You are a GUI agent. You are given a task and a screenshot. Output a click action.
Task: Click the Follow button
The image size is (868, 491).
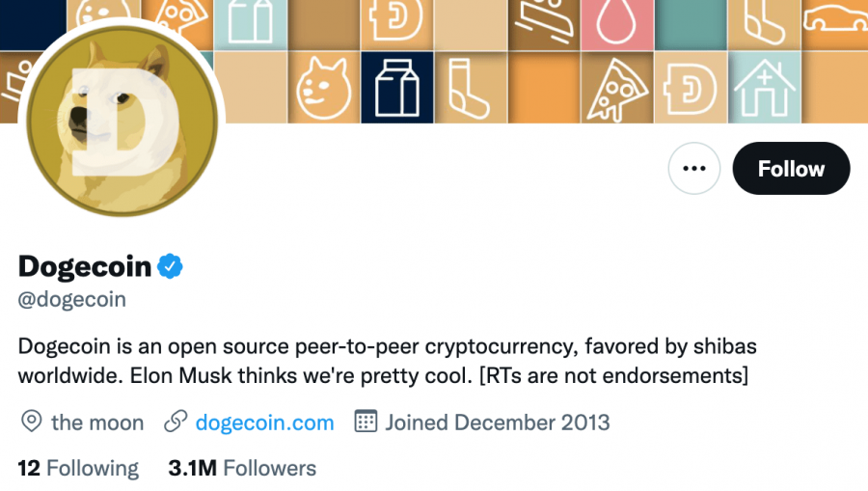[x=791, y=169]
